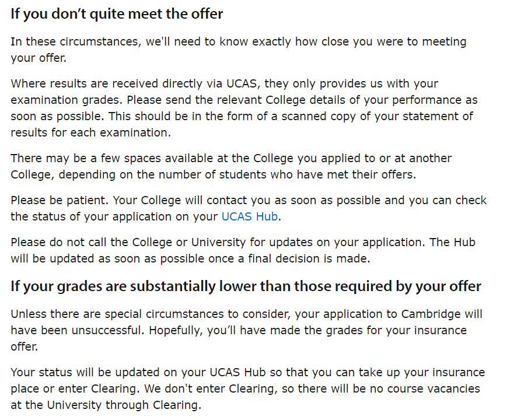Click the sentence 'Please be patient.'
Screen dimensions: 510x420
60,200
